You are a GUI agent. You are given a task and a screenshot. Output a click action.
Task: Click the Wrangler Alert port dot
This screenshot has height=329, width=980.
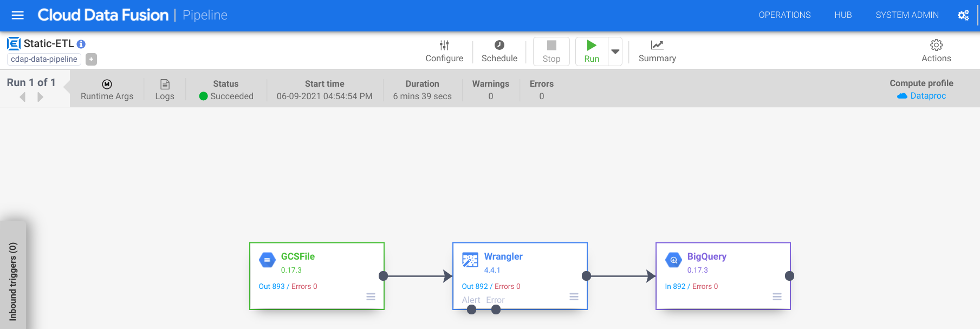tap(471, 309)
